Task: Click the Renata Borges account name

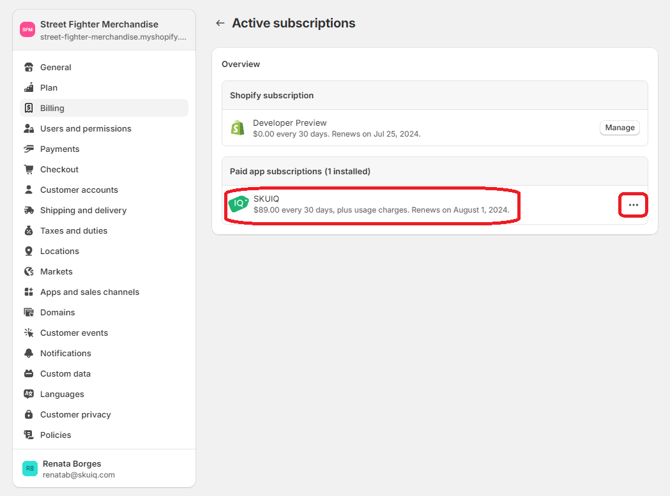Action: 72,464
